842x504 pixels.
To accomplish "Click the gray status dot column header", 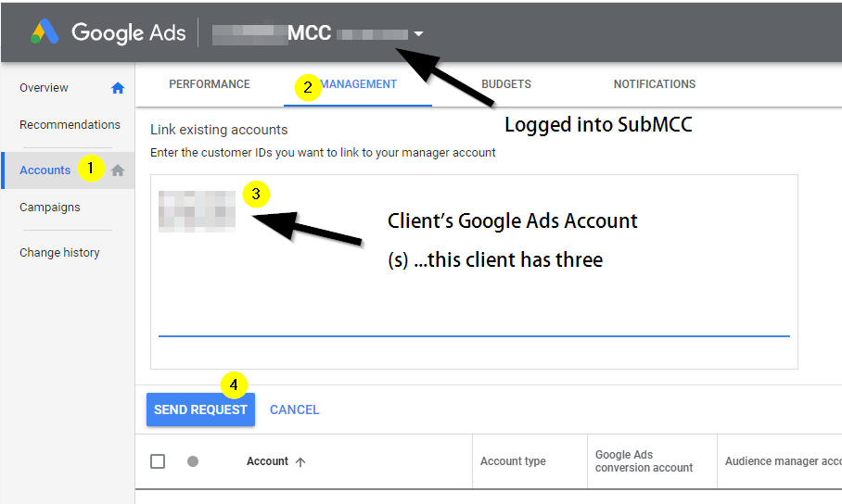I will click(x=193, y=461).
